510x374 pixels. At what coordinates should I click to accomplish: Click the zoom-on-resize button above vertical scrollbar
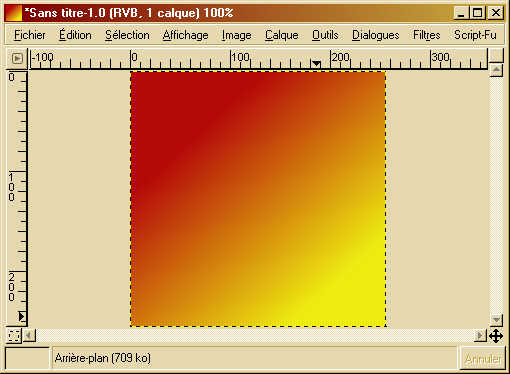pyautogui.click(x=496, y=55)
